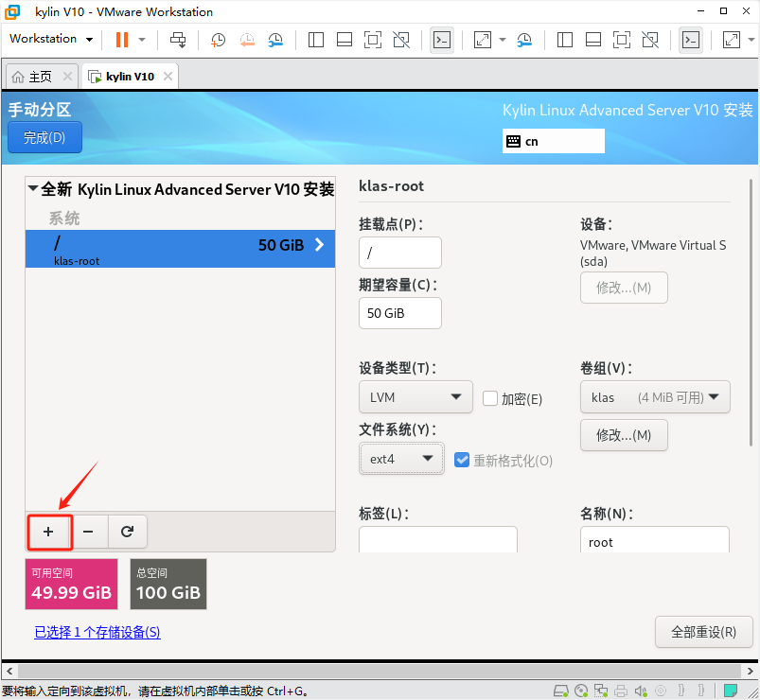
Task: Open the 已选择 1 个存储设备(S) link
Action: tap(97, 632)
